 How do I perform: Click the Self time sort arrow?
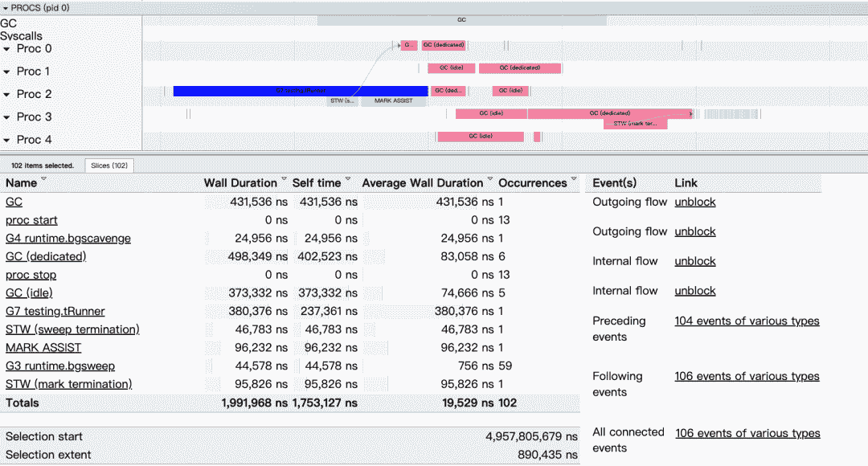pyautogui.click(x=348, y=181)
